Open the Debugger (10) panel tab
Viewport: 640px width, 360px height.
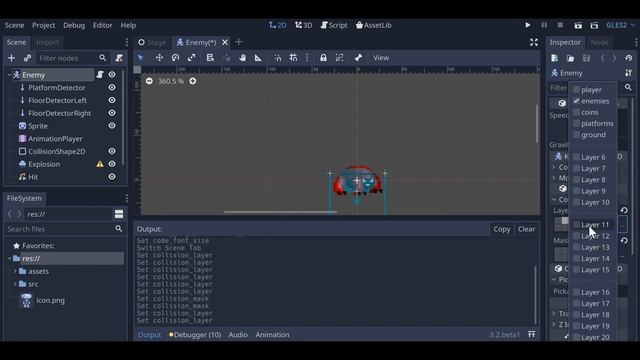[195, 335]
